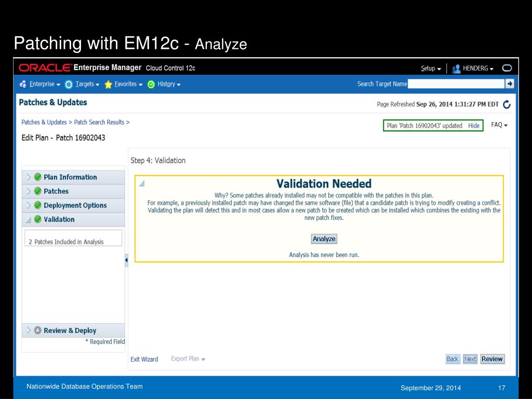
Task: Click the Step 4: Validation label
Action: pyautogui.click(x=158, y=161)
